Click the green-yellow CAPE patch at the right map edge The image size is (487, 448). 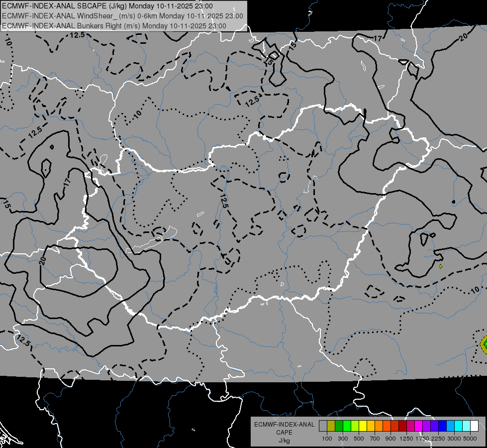click(484, 344)
